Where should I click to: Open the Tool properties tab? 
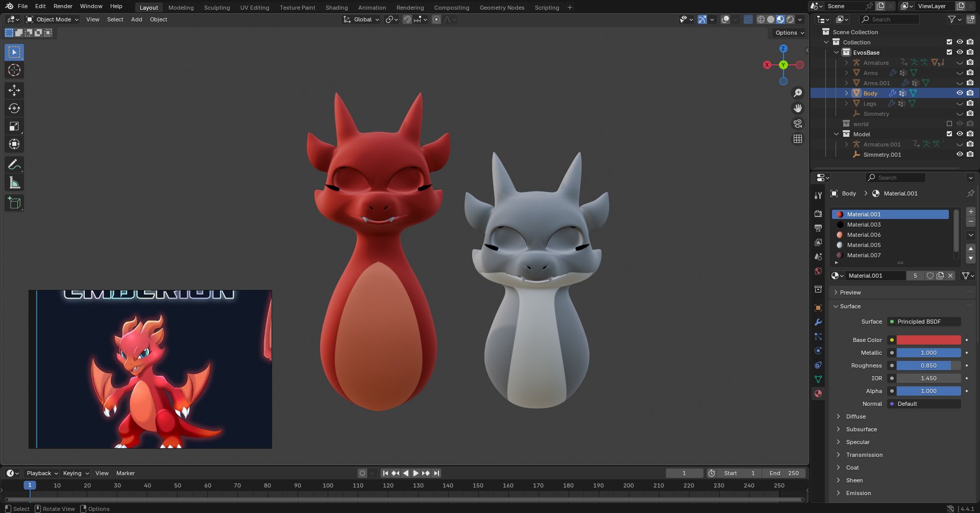(818, 195)
